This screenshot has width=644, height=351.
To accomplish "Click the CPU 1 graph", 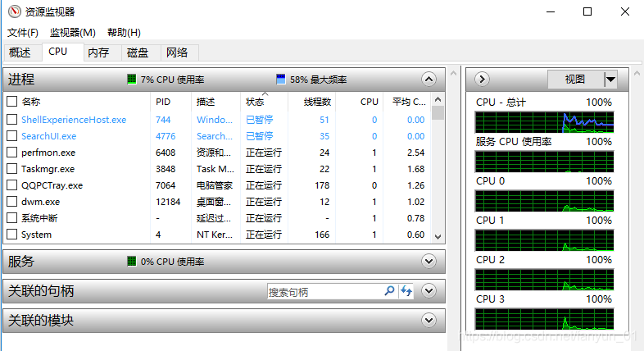I will tap(544, 240).
